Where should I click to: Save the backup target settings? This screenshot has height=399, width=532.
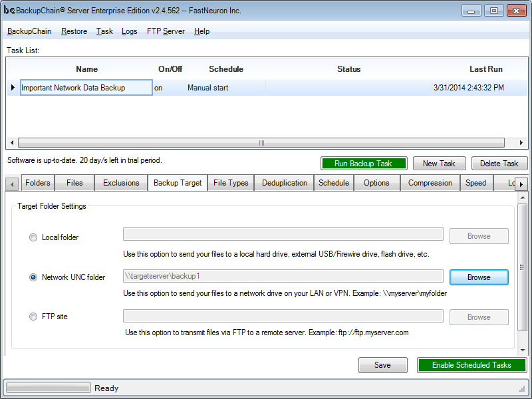tap(383, 365)
